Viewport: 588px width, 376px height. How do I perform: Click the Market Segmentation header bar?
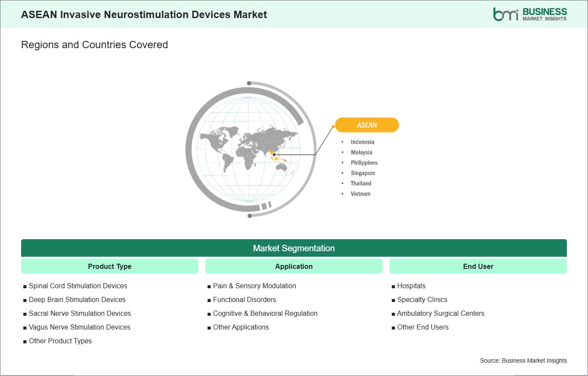tap(294, 248)
